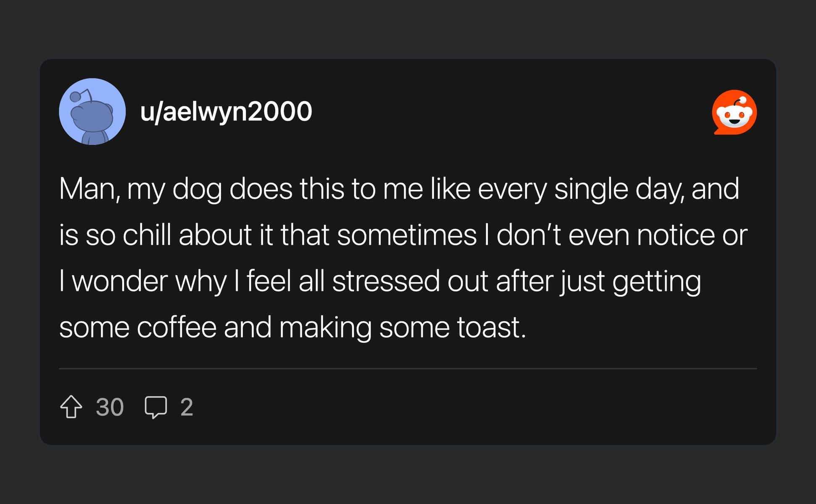Click the horizontal divider above the vote count

click(x=408, y=368)
